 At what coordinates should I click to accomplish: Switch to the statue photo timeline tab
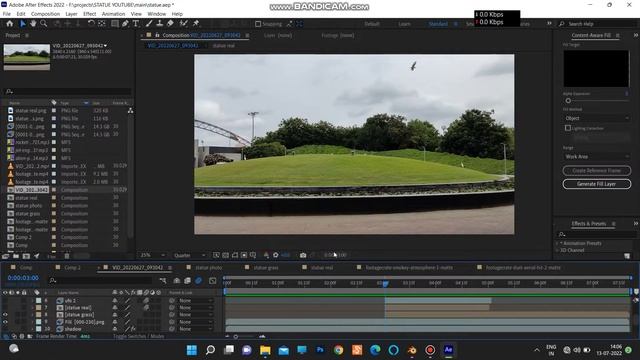coord(209,268)
